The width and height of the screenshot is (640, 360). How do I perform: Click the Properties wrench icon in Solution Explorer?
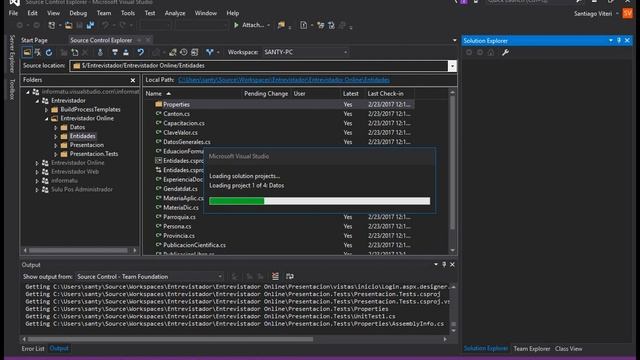(505, 52)
